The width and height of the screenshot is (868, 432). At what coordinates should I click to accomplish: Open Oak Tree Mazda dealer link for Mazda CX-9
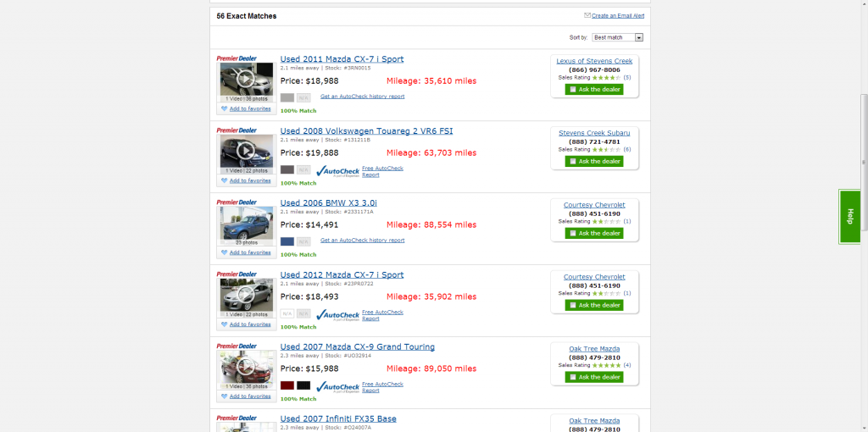[x=594, y=349]
